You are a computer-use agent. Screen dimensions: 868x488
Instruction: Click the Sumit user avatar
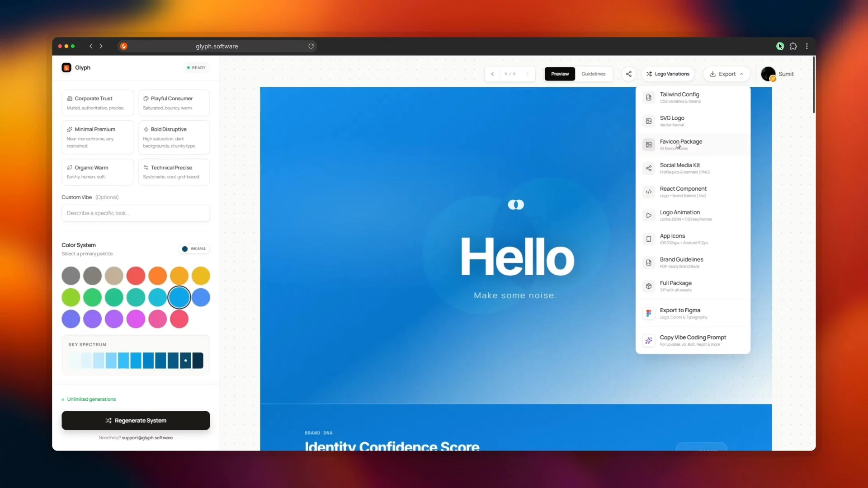(768, 74)
